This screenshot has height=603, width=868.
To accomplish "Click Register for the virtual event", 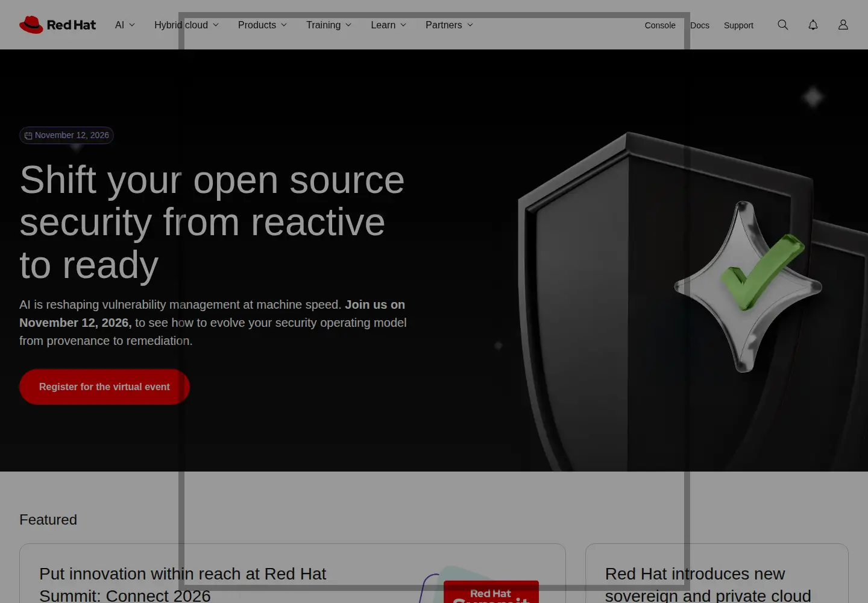I will 104,387.
